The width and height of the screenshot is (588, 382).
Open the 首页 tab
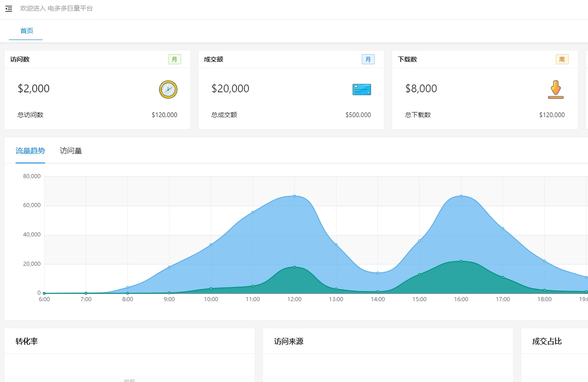[x=27, y=31]
